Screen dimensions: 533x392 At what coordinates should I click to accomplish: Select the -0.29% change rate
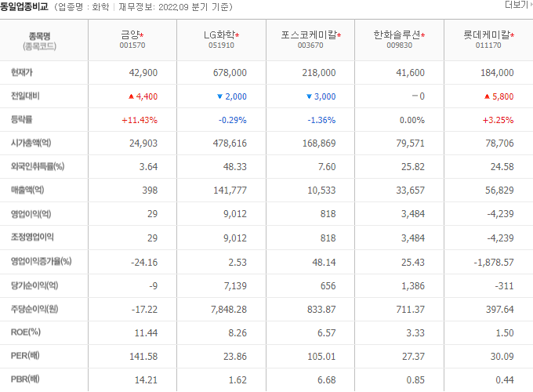point(233,120)
